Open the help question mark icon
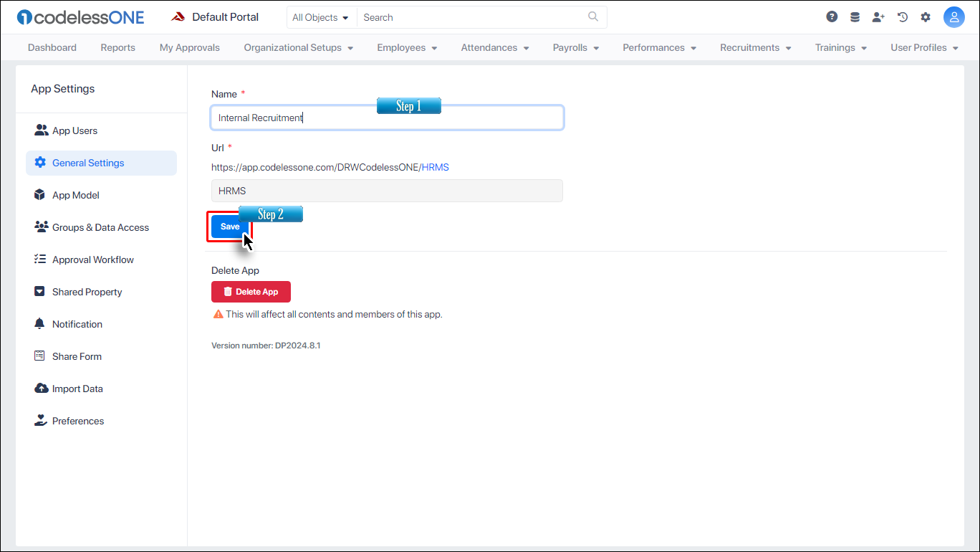Viewport: 980px width, 552px height. pos(832,17)
